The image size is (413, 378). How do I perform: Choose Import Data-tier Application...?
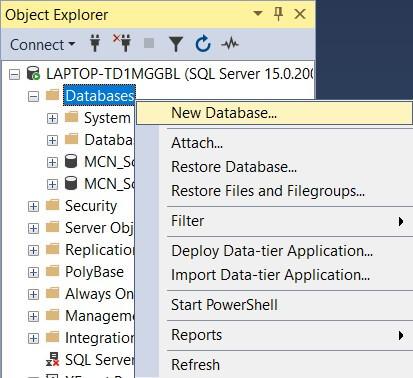pos(274,275)
